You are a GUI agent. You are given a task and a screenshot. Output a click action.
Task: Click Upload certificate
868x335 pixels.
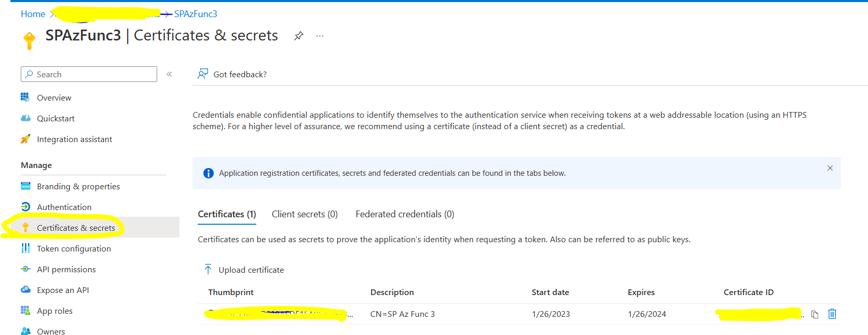(x=251, y=270)
